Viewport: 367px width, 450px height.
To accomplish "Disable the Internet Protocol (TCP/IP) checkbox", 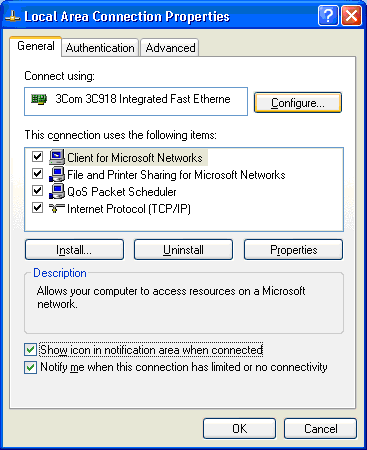I will coord(37,208).
